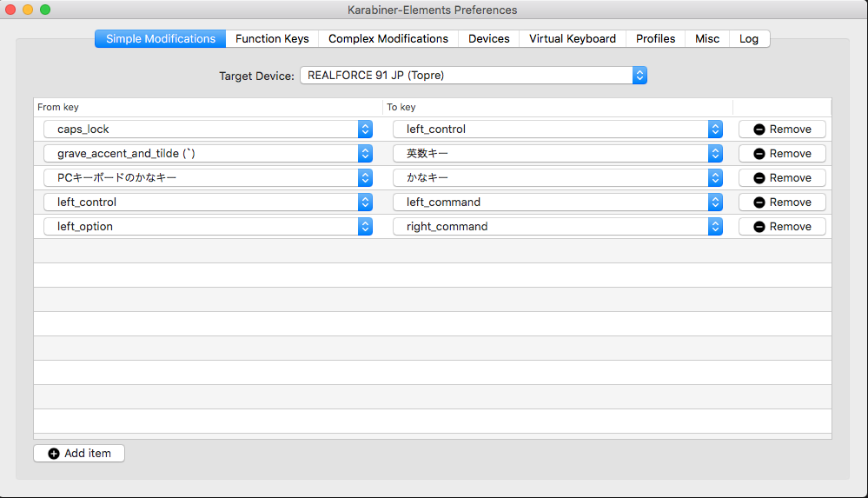Open the left_control To key dropdown in first row
This screenshot has height=498, width=868.
pyautogui.click(x=557, y=129)
